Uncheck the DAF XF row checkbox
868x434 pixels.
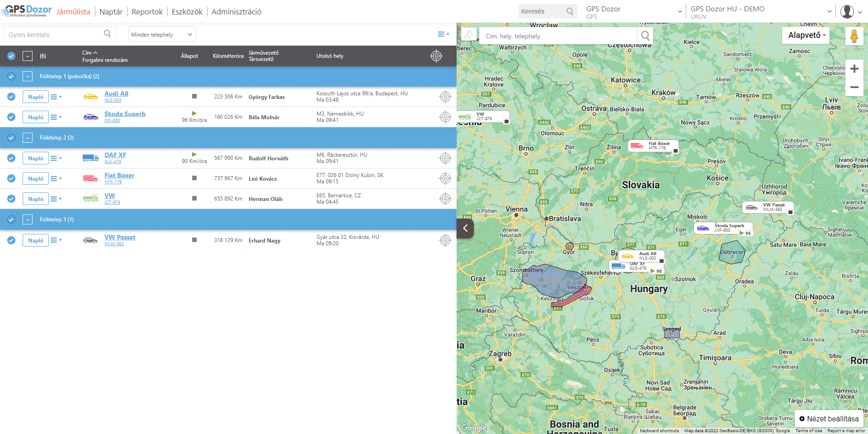(x=11, y=158)
